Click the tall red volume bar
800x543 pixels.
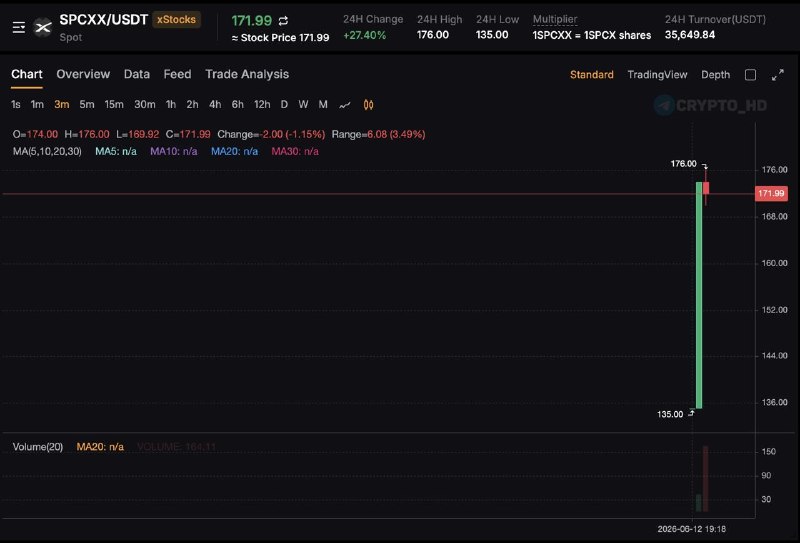click(706, 479)
